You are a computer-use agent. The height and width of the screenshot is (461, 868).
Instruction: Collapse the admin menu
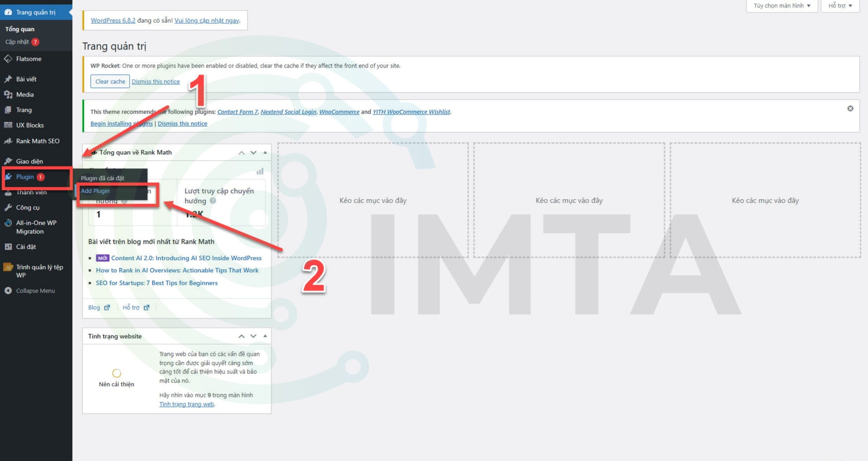pos(35,291)
